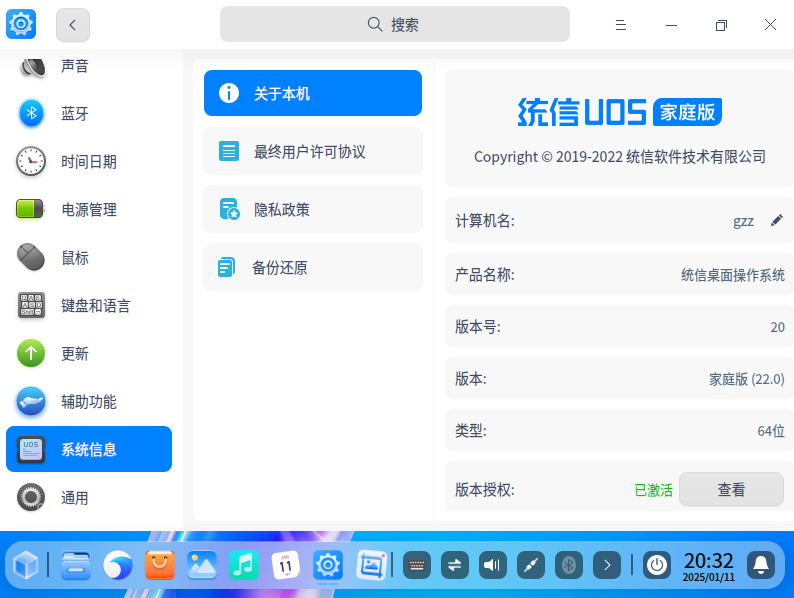Open 更新 update module
Screen dimensions: 794x598
tap(89, 353)
